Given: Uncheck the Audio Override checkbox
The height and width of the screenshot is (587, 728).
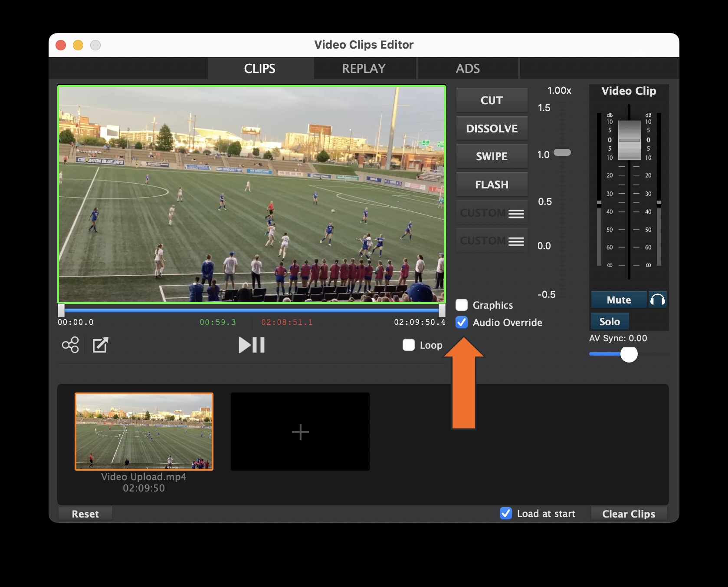Looking at the screenshot, I should (462, 323).
